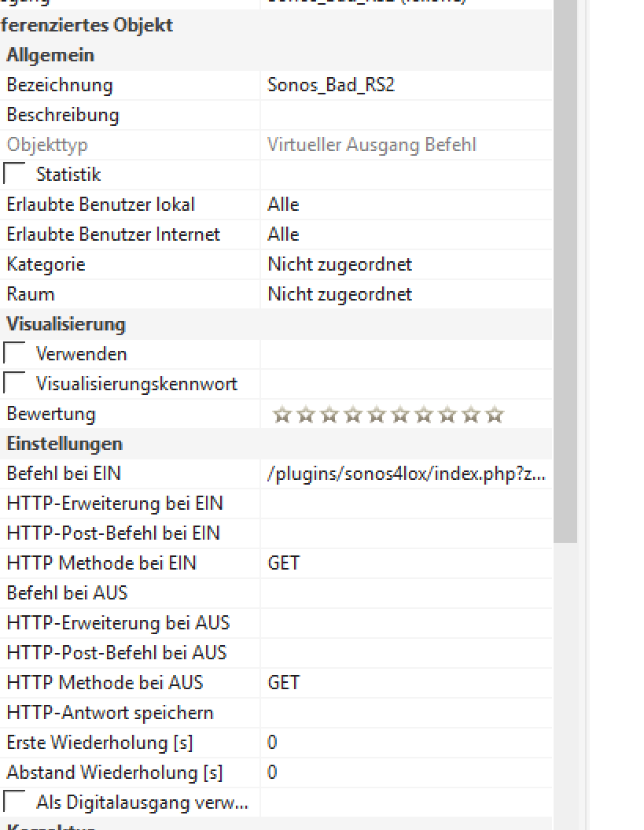Open the Kategorie value Nicht zugeordnet

click(x=406, y=264)
